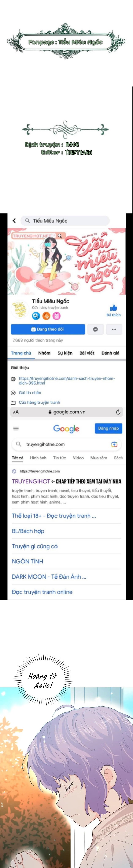Toggle the Đang theo dõi follow button

(x=48, y=329)
